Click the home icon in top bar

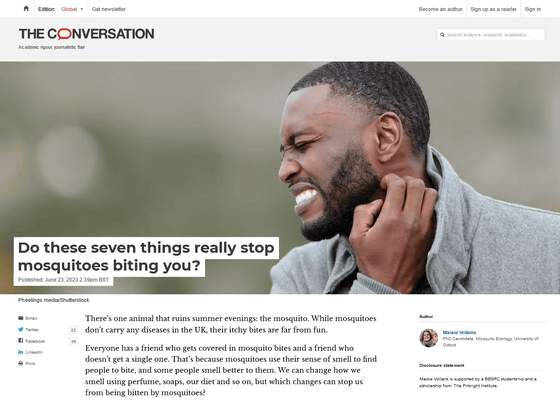point(26,9)
